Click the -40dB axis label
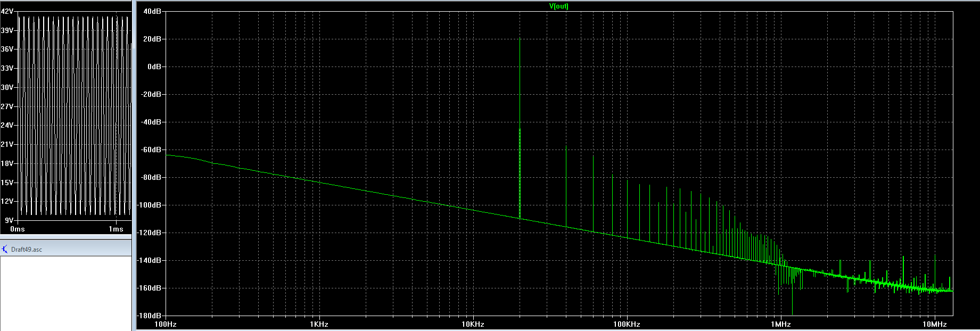980x331 pixels. (151, 122)
